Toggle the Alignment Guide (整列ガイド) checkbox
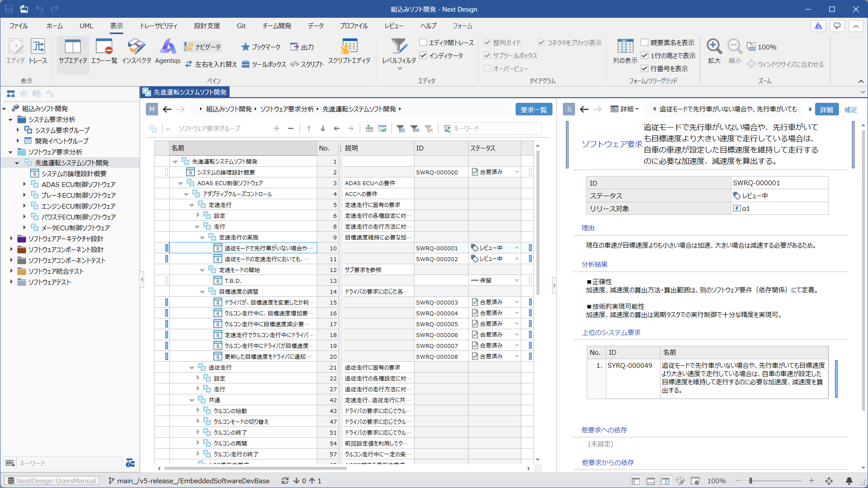 click(x=487, y=43)
